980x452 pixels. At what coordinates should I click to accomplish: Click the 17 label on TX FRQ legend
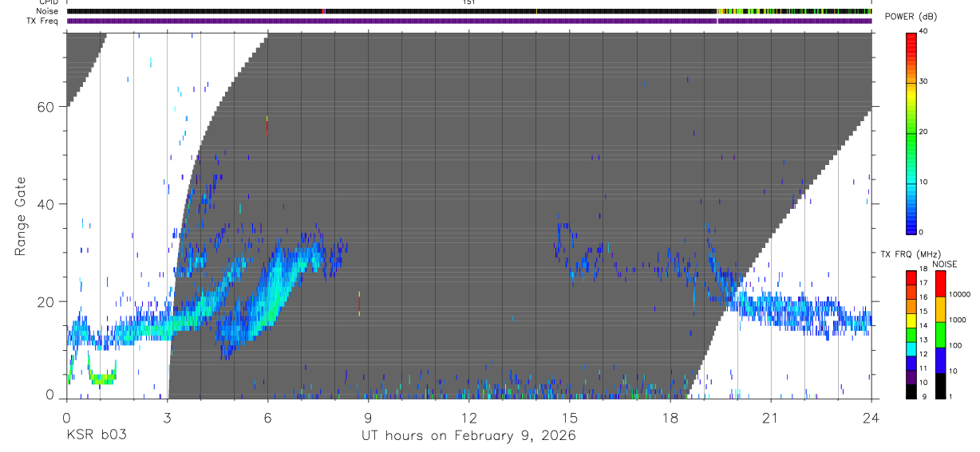923,283
